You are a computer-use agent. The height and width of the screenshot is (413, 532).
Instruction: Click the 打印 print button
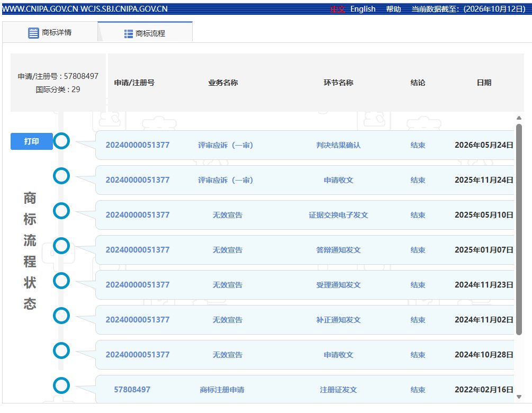click(32, 141)
